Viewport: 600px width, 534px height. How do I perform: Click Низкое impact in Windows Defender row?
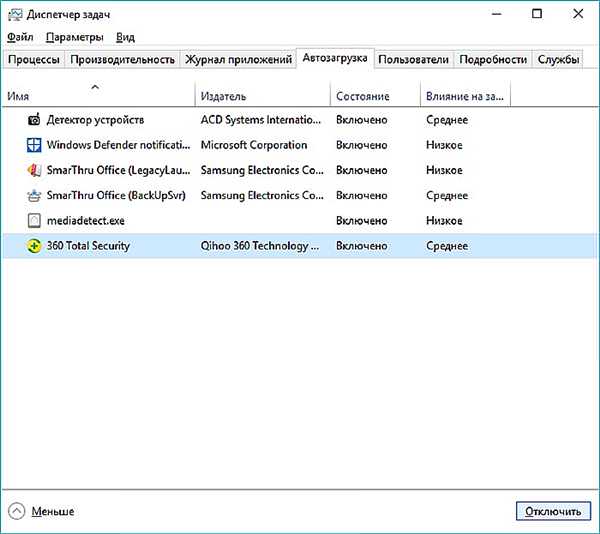444,145
